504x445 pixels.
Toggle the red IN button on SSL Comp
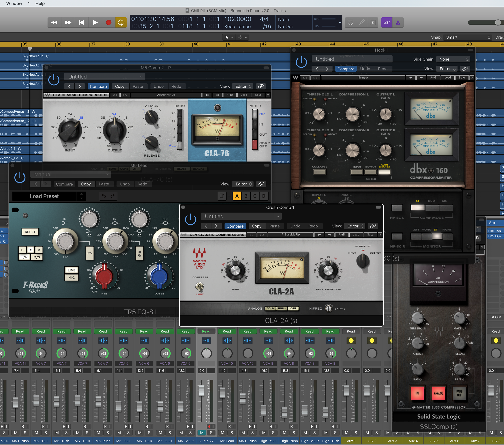417,393
